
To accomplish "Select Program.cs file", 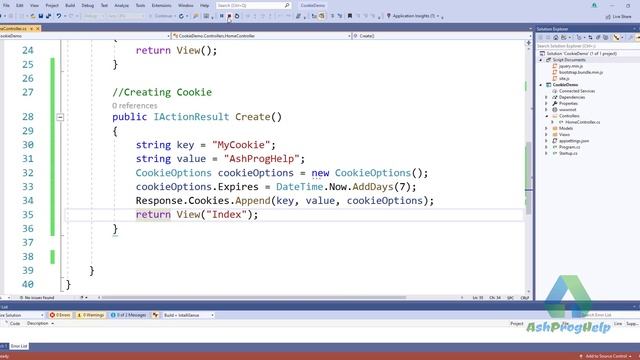I will point(569,147).
